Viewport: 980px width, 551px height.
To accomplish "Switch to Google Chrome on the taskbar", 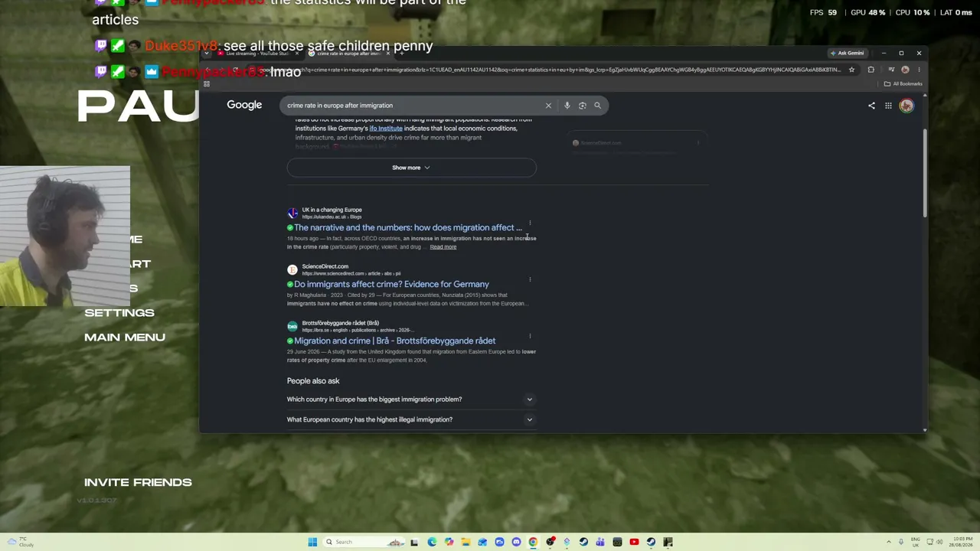I will pos(533,542).
